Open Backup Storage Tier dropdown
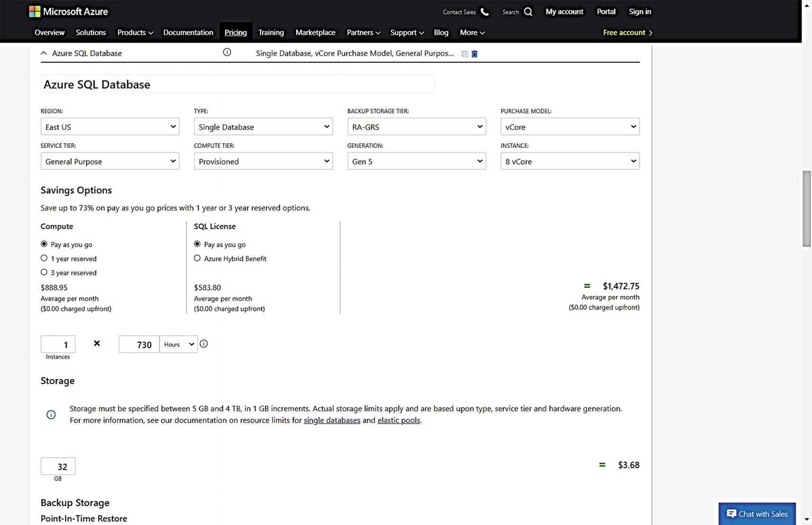Viewport: 812px width, 525px height. (417, 127)
